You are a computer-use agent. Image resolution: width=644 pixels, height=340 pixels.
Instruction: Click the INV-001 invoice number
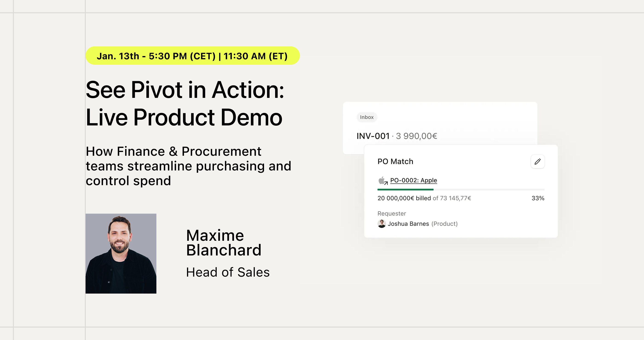coord(373,136)
